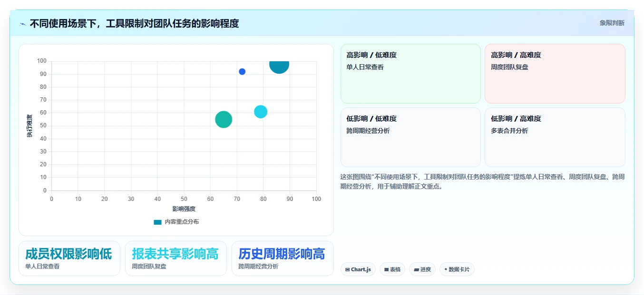644x295 pixels.
Task: Click the teal legend color box
Action: click(157, 222)
